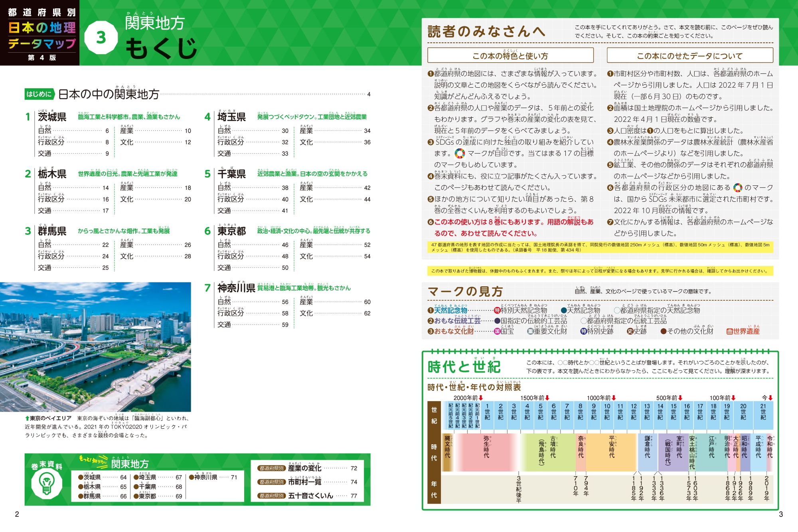Click the 史跡 legend mark

(630, 331)
